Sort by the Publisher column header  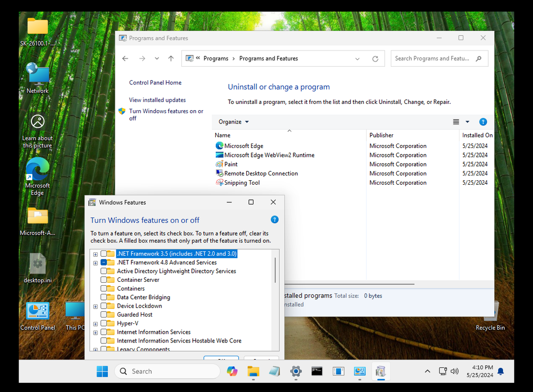tap(412, 135)
